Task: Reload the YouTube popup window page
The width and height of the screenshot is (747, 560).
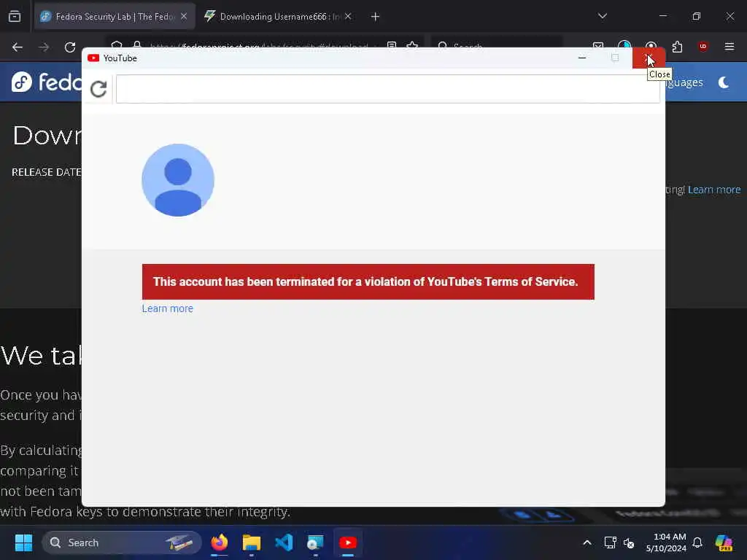Action: coord(98,88)
